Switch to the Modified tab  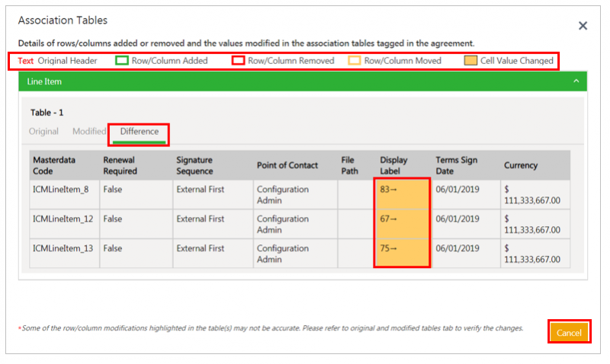89,131
